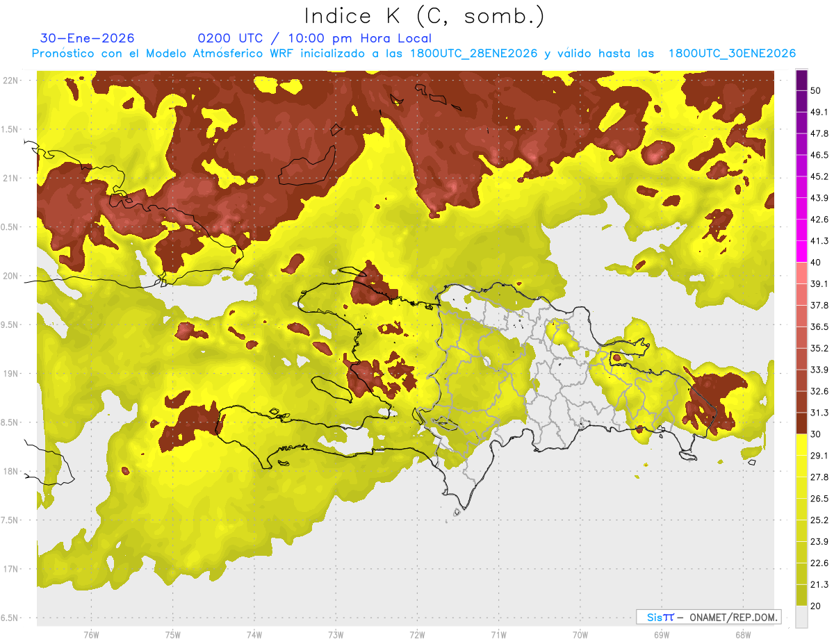The width and height of the screenshot is (834, 644).
Task: Click the "43.9" color scale value
Action: 819,198
